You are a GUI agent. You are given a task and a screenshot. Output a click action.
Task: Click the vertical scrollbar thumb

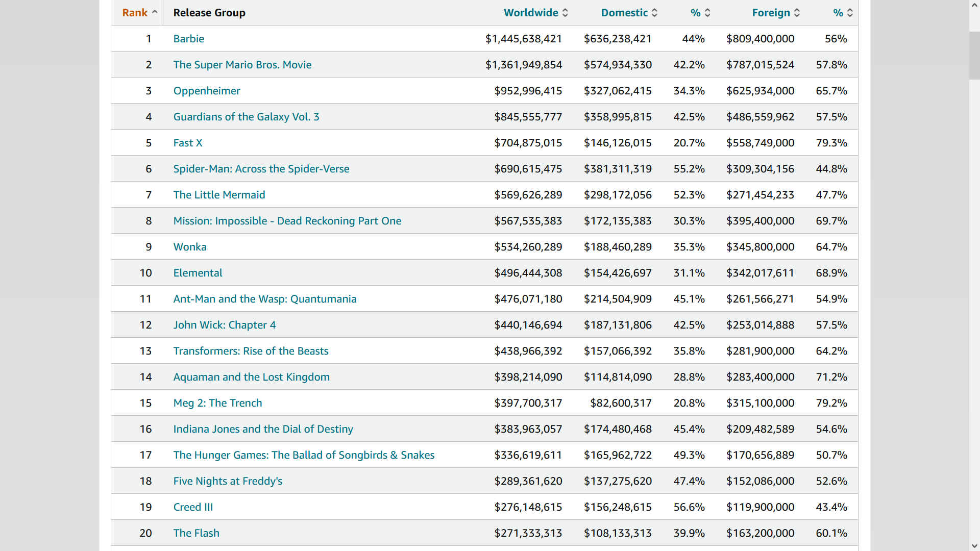974,55
